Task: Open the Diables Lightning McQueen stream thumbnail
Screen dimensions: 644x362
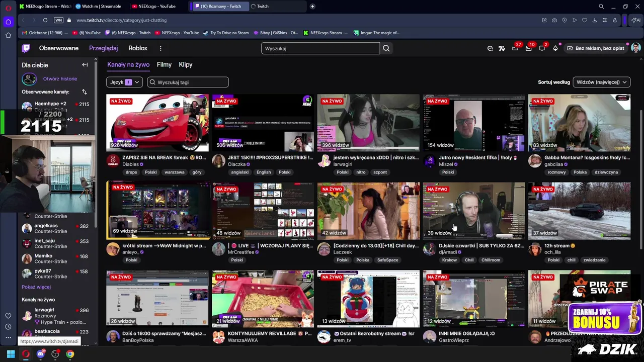Action: [157, 123]
